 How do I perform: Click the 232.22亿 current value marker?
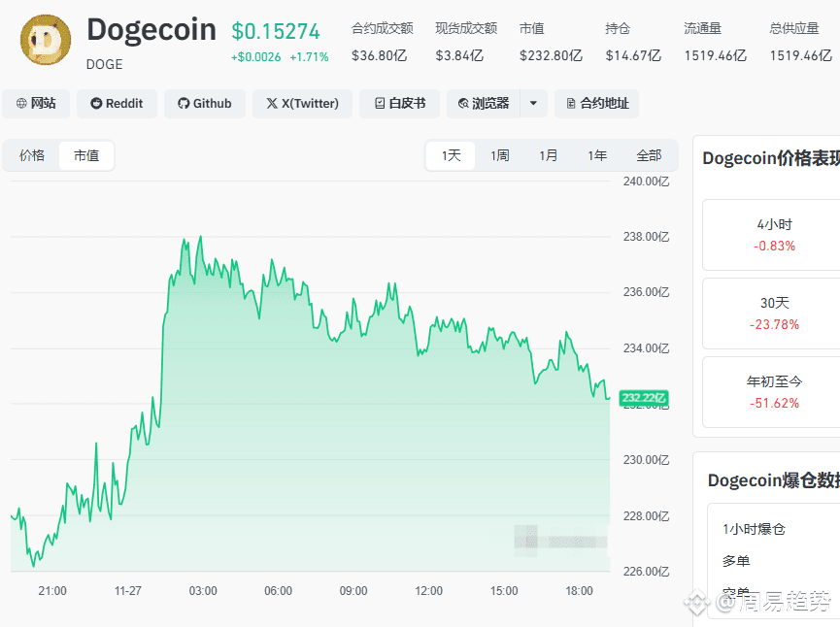(x=644, y=397)
